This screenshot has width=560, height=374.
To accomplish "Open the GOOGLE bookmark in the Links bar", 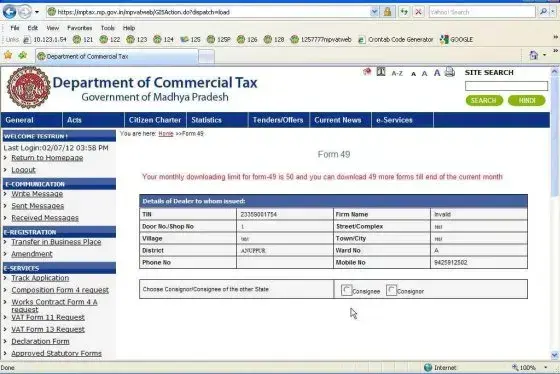I will (x=456, y=39).
